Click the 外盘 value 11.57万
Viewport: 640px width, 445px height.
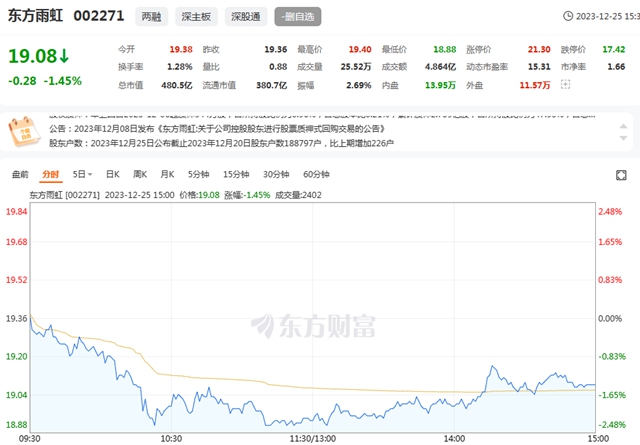[x=535, y=85]
